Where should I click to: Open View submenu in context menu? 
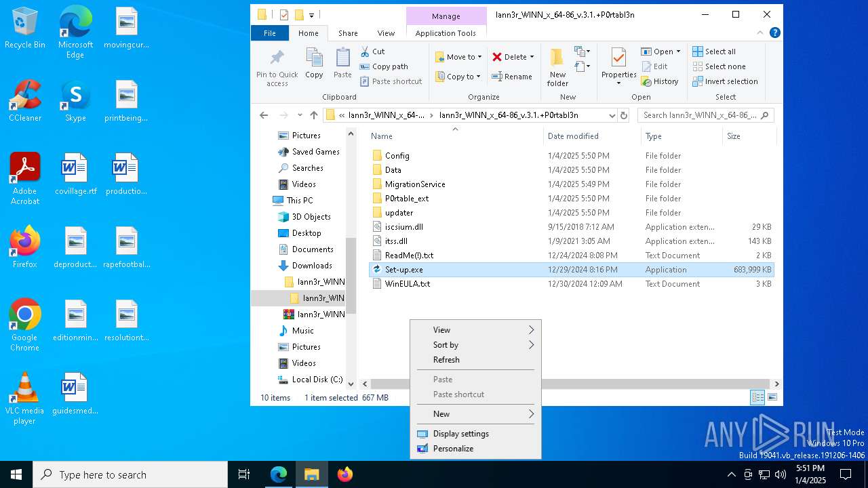click(475, 330)
